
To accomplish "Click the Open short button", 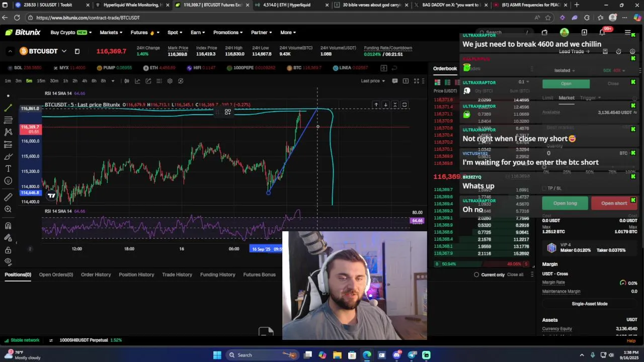I will click(614, 203).
